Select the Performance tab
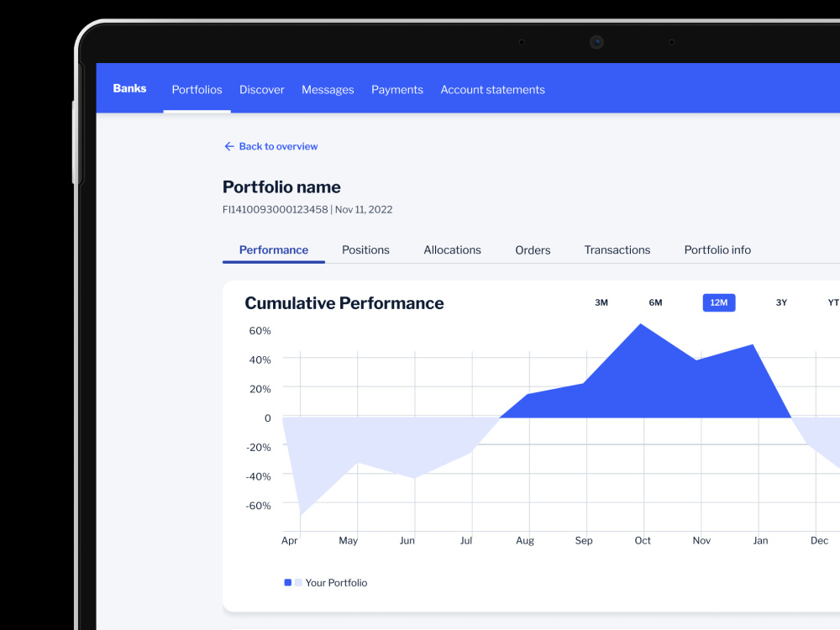Viewport: 840px width, 630px height. (273, 249)
